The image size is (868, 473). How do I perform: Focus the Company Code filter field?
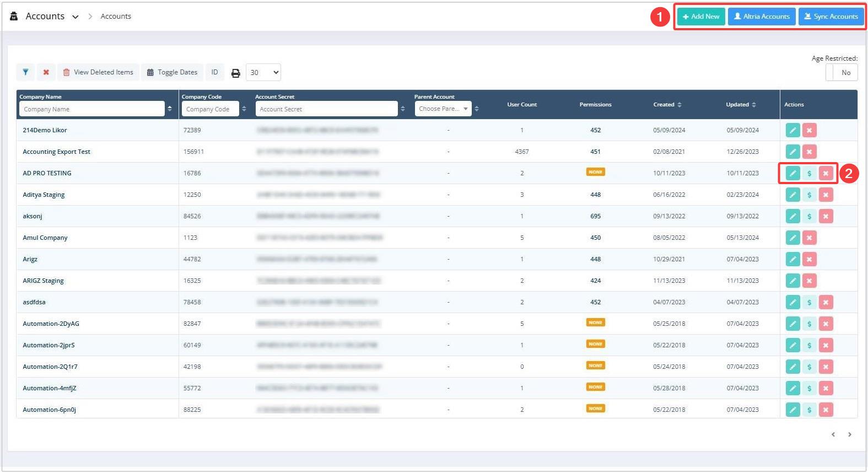click(211, 109)
